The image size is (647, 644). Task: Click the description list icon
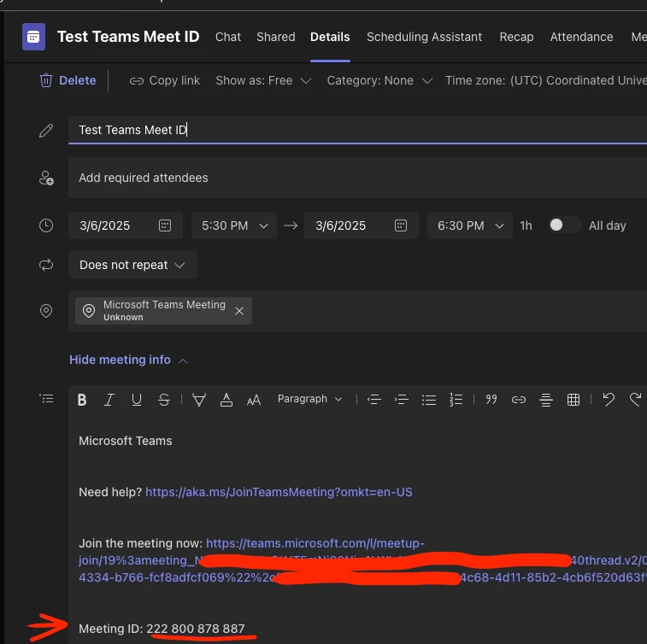coord(46,399)
